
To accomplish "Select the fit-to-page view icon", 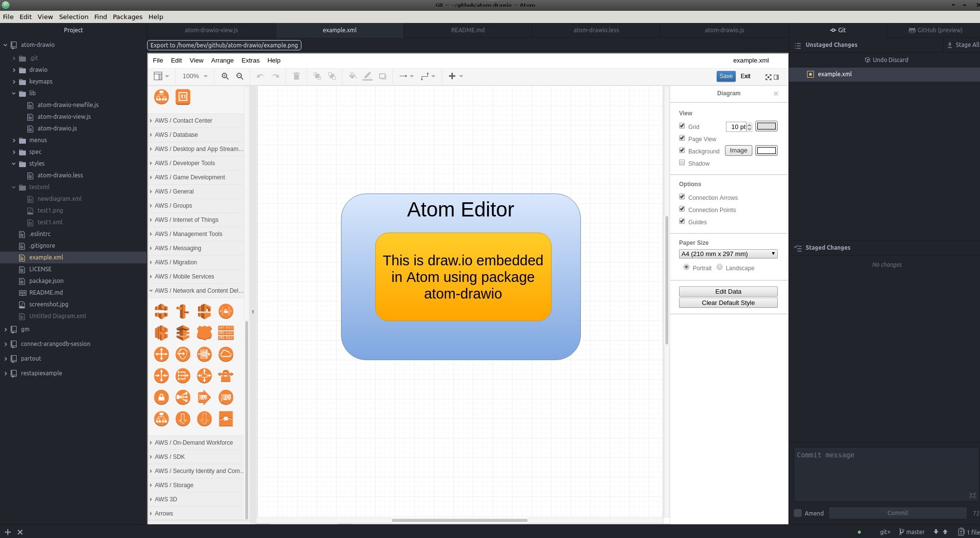I will point(767,77).
